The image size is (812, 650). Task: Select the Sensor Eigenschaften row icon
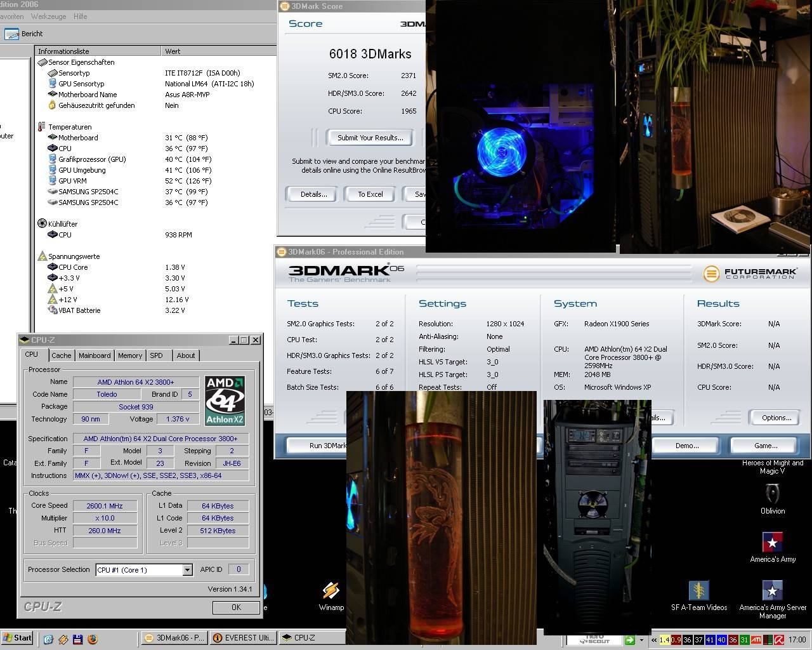43,62
